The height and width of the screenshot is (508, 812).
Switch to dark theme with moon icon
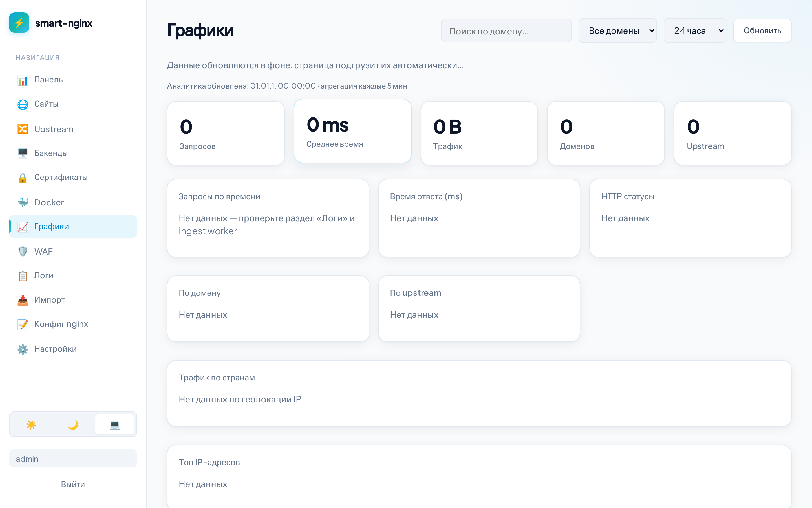pyautogui.click(x=73, y=424)
